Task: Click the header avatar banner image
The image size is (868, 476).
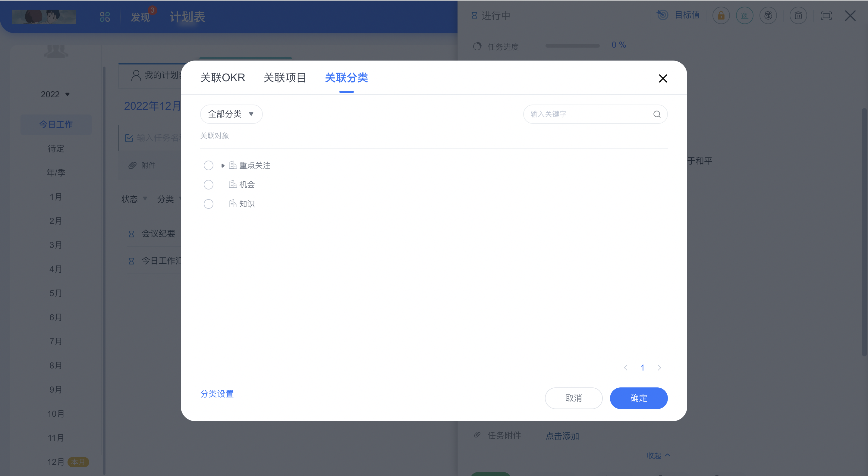Action: coord(44,17)
